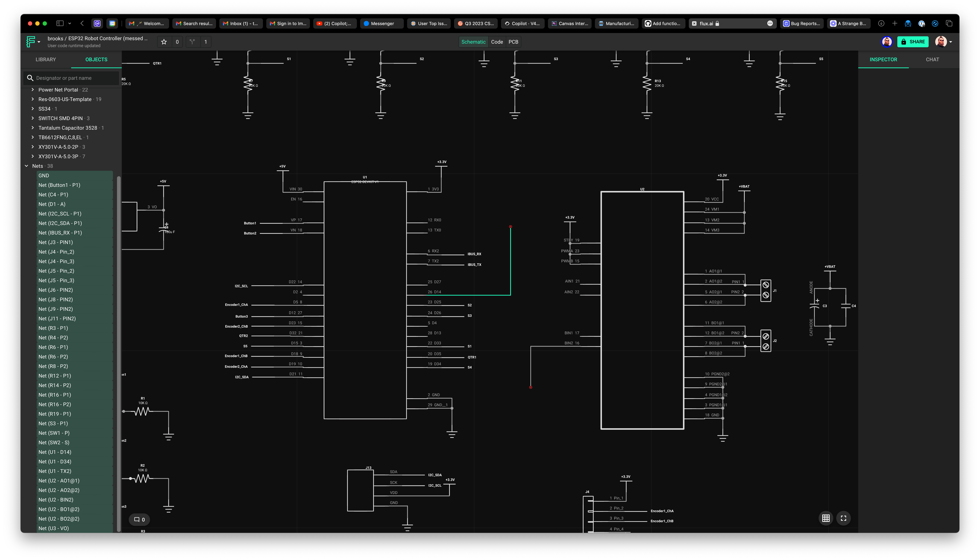Select the R1 10K resistor symbol
Screen dimensions: 980x560
pyautogui.click(x=142, y=411)
